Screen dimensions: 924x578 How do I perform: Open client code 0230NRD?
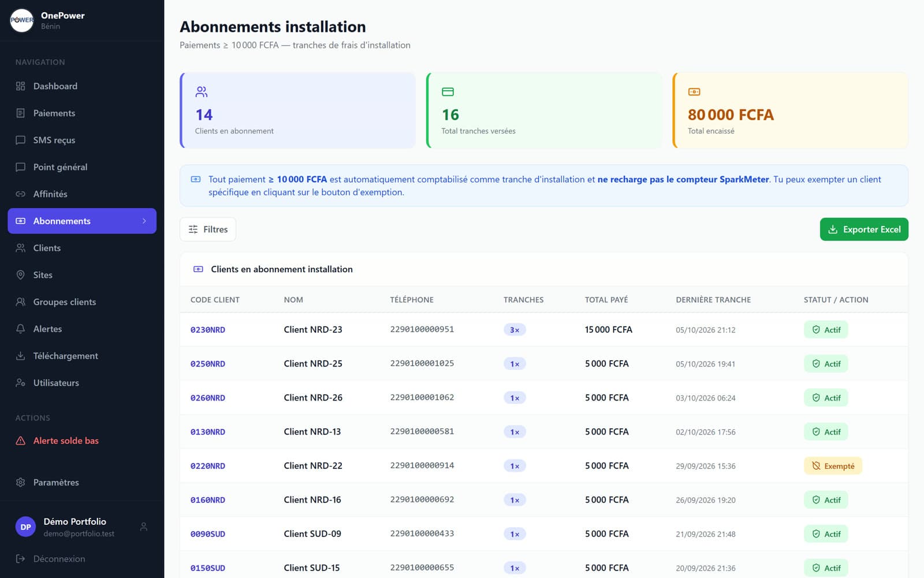[208, 330]
